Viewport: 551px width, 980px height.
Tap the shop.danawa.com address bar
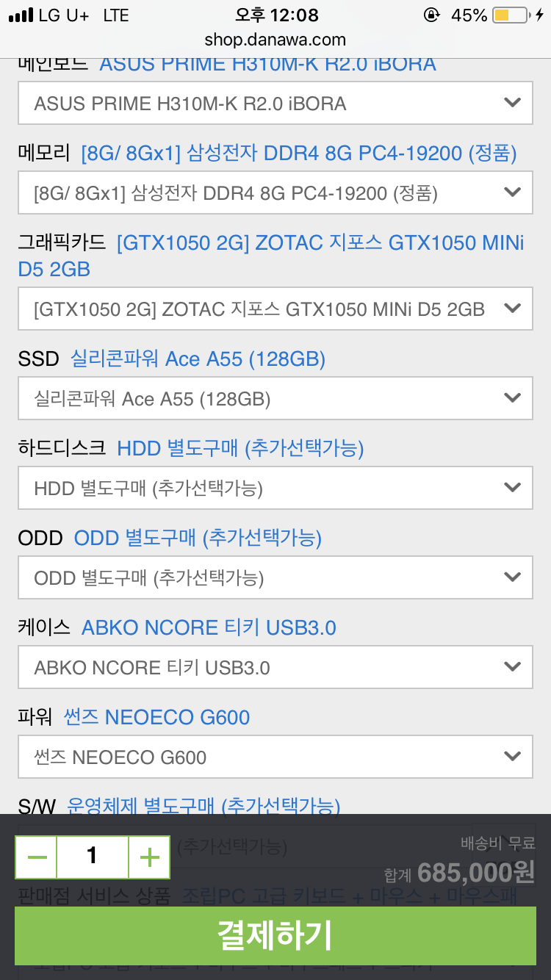click(275, 40)
